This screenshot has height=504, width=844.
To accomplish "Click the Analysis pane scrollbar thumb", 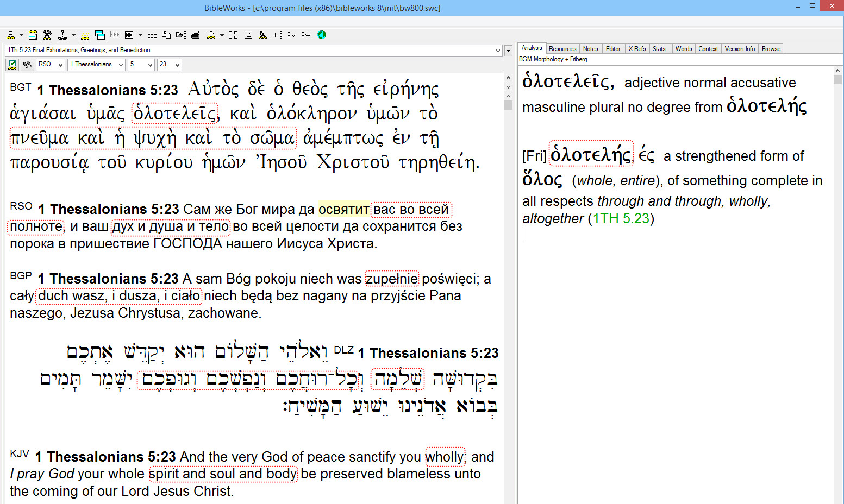I will click(837, 79).
